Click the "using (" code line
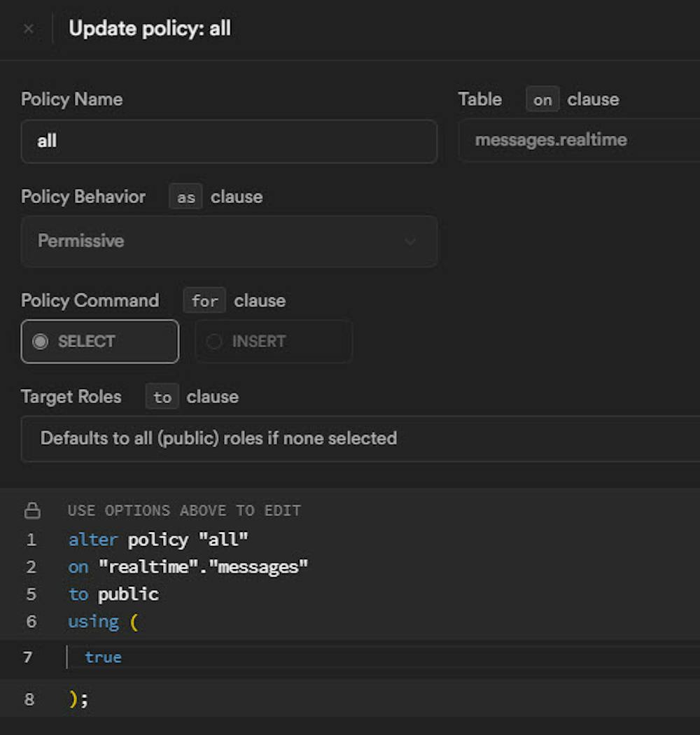The width and height of the screenshot is (700, 735). tap(103, 622)
